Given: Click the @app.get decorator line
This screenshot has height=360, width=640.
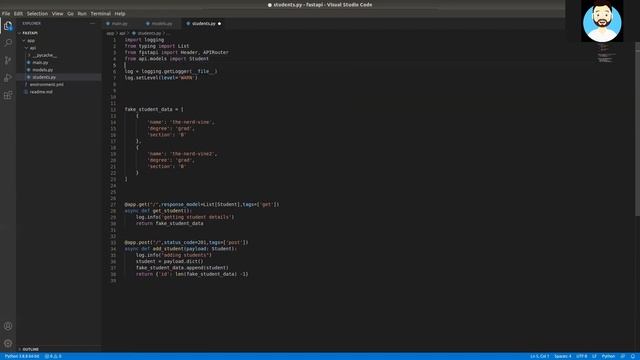Looking at the screenshot, I should [202, 204].
